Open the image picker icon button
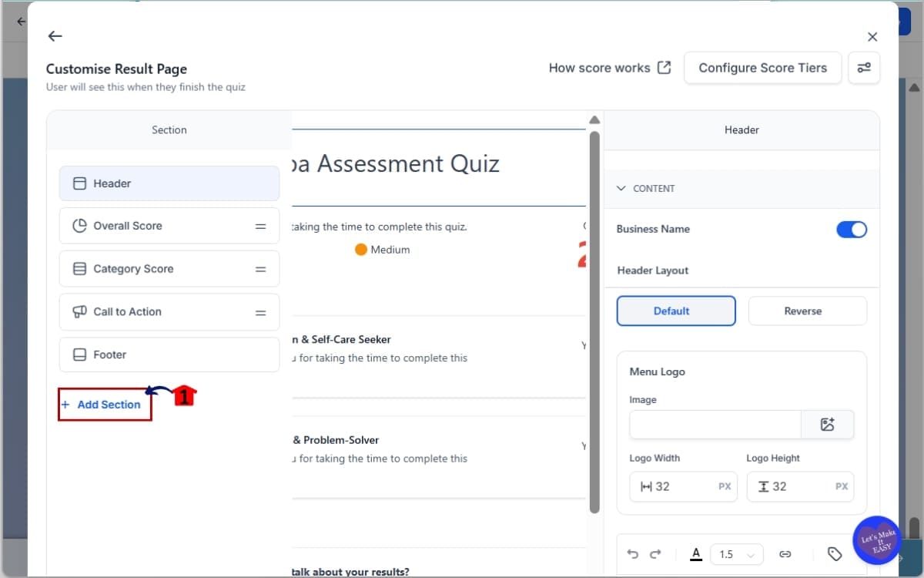This screenshot has height=578, width=924. (x=828, y=425)
